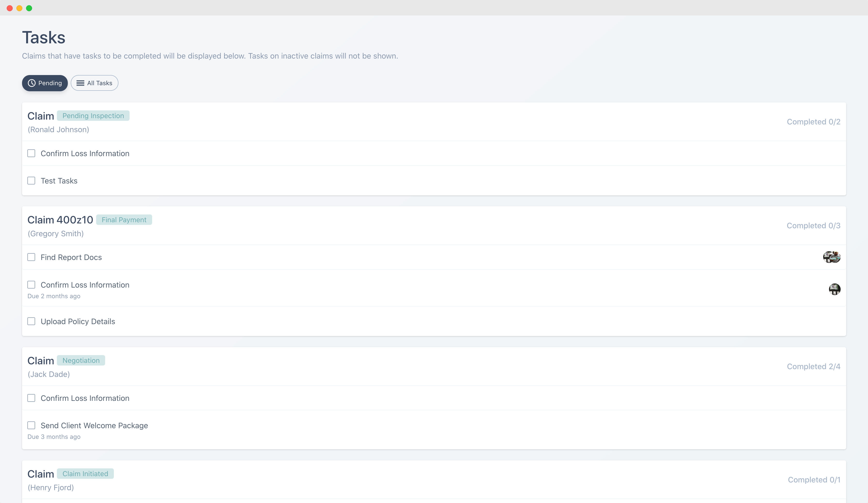Viewport: 868px width, 503px height.
Task: Open Henry Fjord's Claim heading
Action: pyautogui.click(x=41, y=474)
